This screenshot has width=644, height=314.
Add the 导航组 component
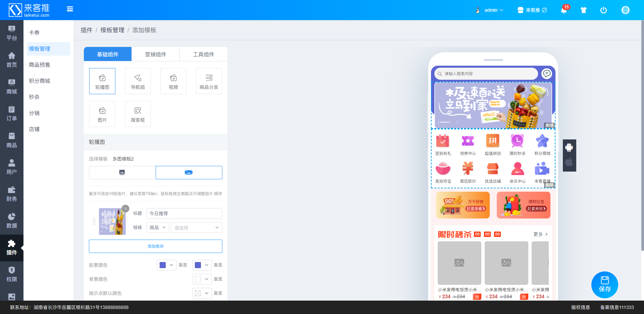(138, 81)
